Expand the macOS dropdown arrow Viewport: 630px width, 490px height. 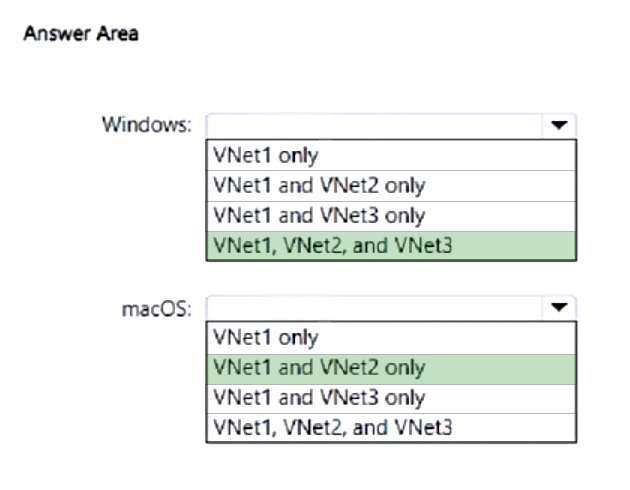(x=559, y=307)
